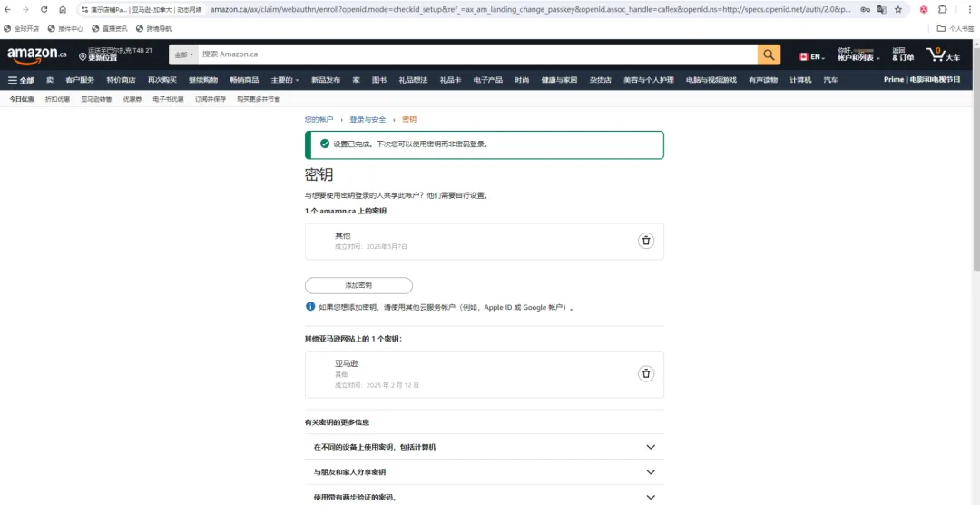
Task: Click the password key icon in address bar
Action: click(865, 9)
